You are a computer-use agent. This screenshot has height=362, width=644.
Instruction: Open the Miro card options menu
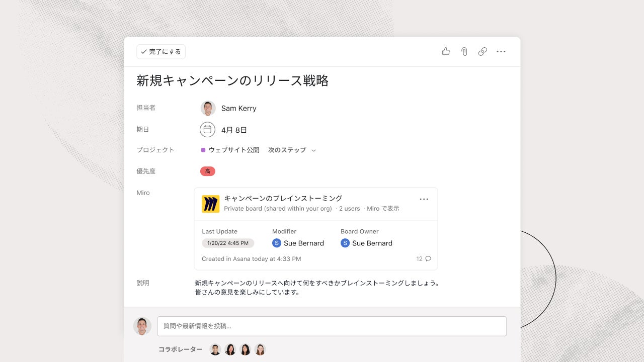tap(424, 199)
